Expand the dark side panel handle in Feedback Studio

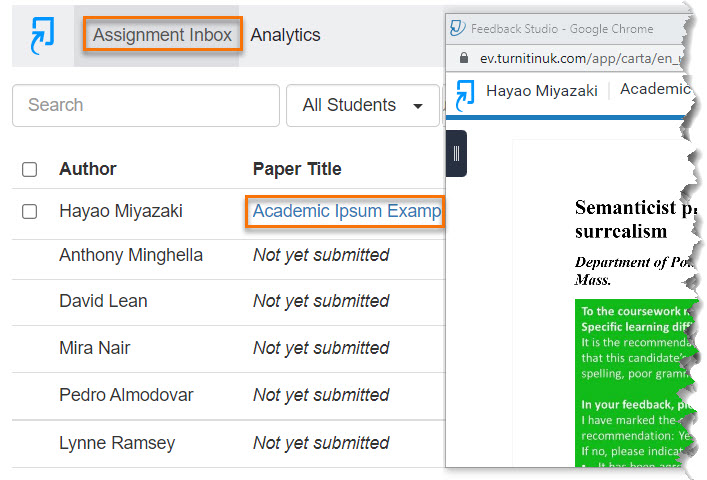click(x=456, y=153)
